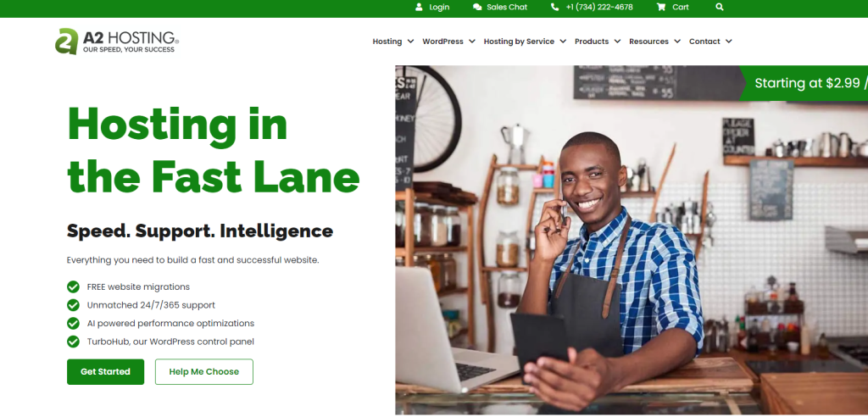Open the Resources menu

point(654,42)
